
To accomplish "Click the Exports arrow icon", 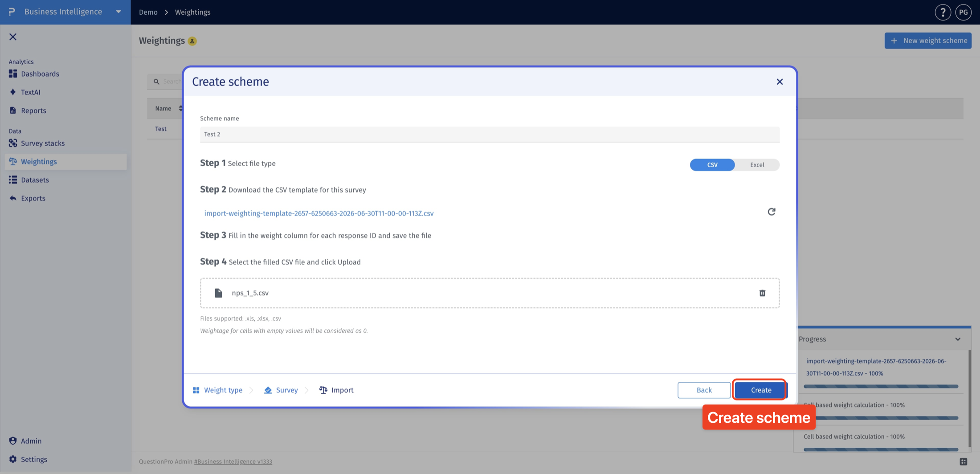I will tap(13, 198).
